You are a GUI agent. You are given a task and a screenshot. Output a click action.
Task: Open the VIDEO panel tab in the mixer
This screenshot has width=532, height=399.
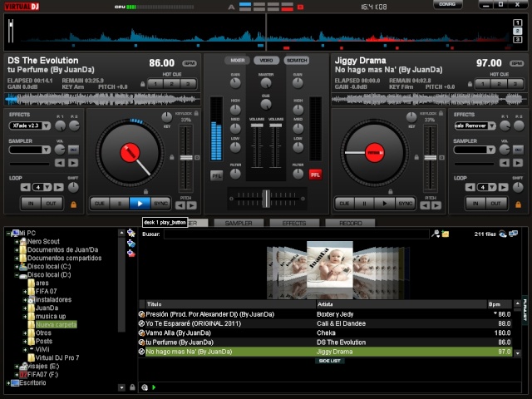click(x=266, y=61)
